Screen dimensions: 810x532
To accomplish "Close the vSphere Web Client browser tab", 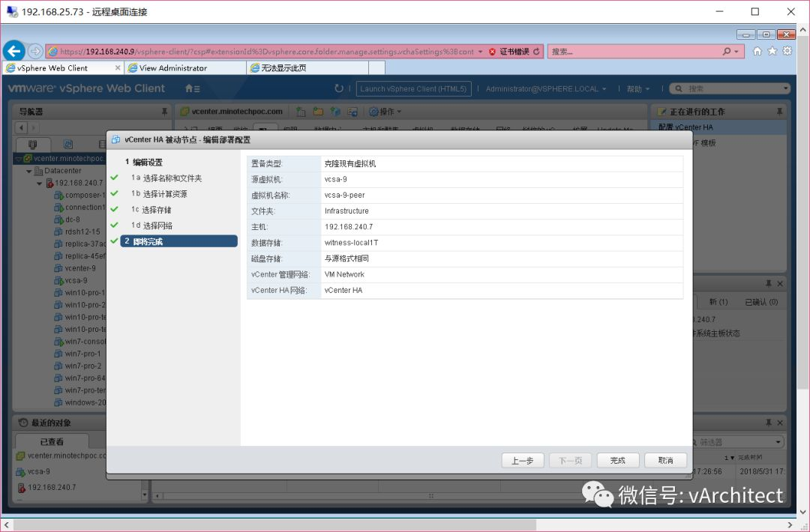I will pos(118,67).
